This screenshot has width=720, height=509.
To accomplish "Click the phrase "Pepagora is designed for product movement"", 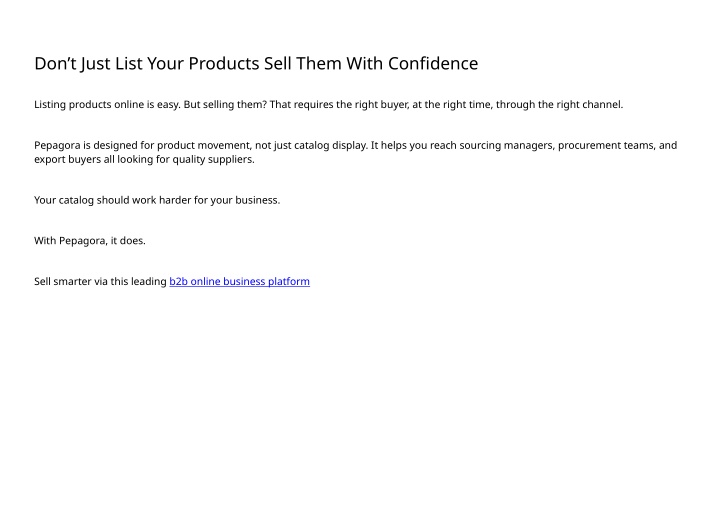I will [x=143, y=146].
